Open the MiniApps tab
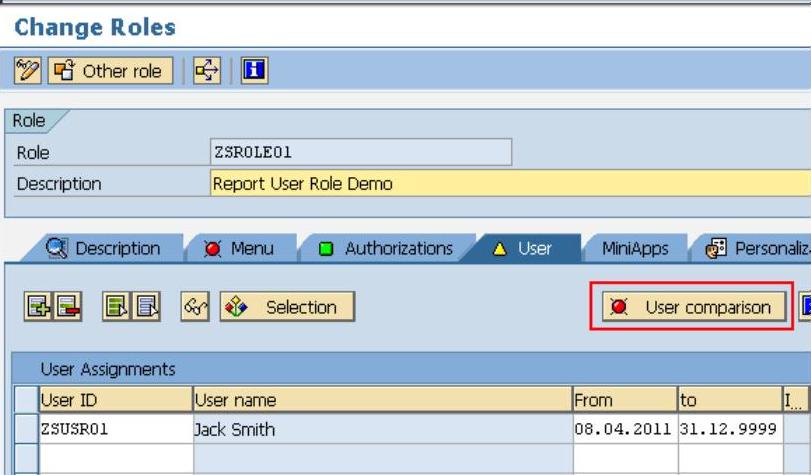The width and height of the screenshot is (811, 475). (635, 249)
